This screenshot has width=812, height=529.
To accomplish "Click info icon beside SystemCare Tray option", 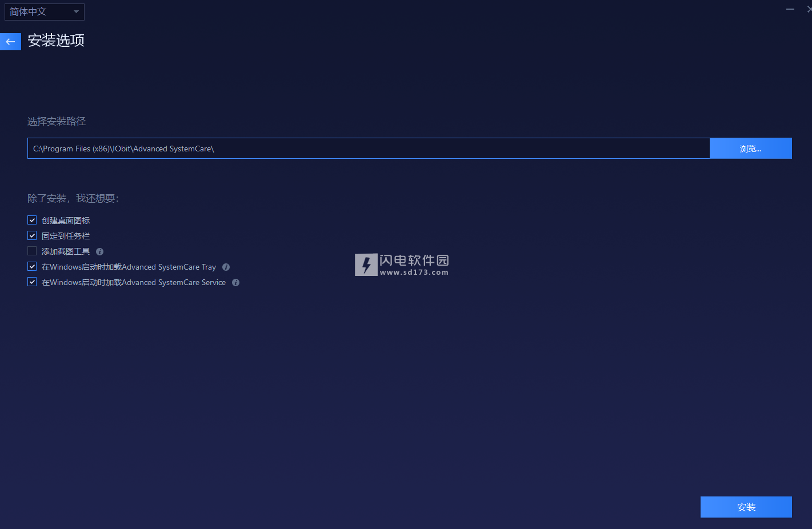I will coord(226,267).
